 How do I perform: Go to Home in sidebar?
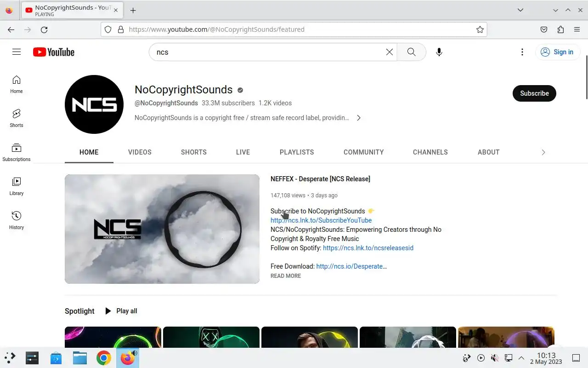click(17, 85)
